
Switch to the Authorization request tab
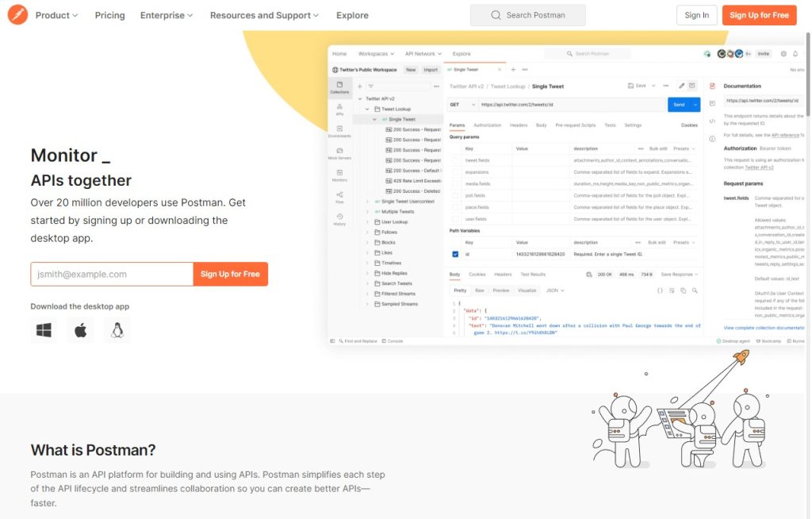[488, 125]
